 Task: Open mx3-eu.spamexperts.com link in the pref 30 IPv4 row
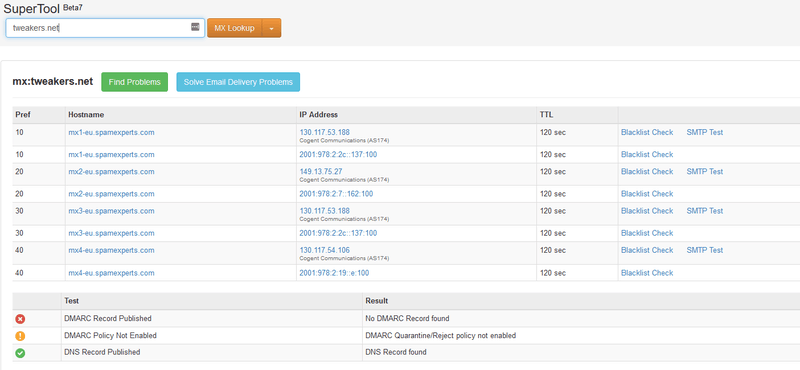(x=111, y=211)
